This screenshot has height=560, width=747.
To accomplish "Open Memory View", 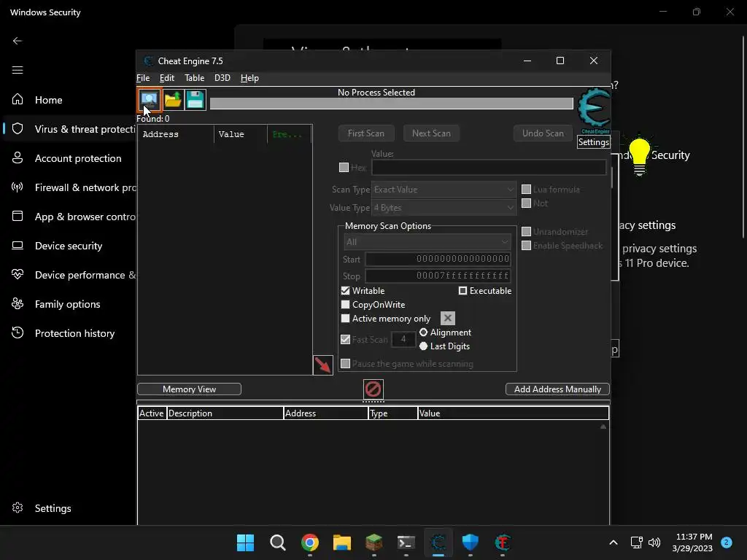I will 189,389.
